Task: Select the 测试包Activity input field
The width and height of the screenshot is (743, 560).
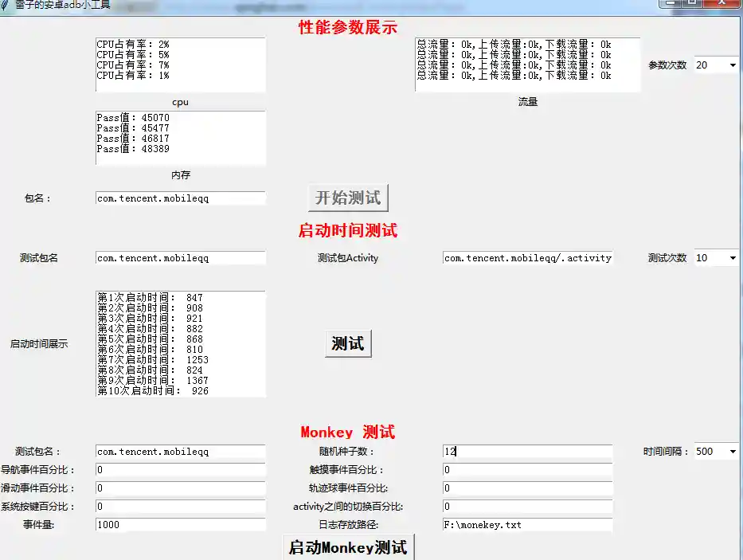Action: coord(528,257)
